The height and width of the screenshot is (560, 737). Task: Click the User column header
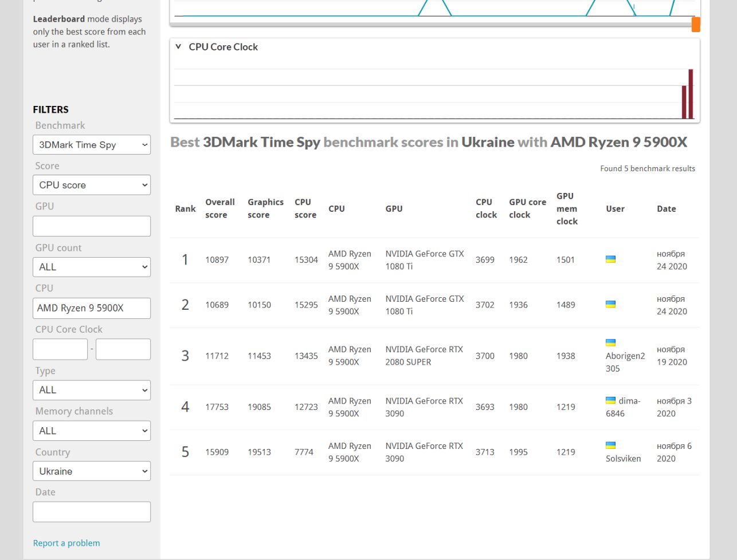[615, 209]
